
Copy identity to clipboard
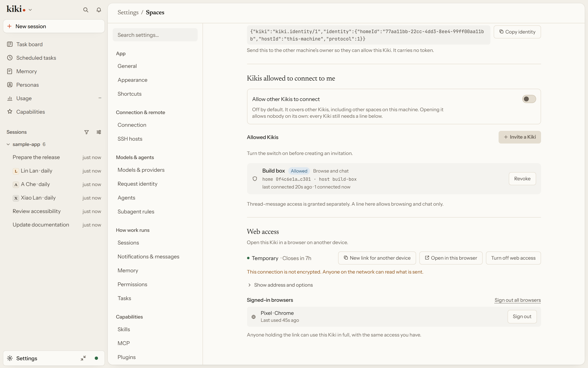(x=517, y=32)
